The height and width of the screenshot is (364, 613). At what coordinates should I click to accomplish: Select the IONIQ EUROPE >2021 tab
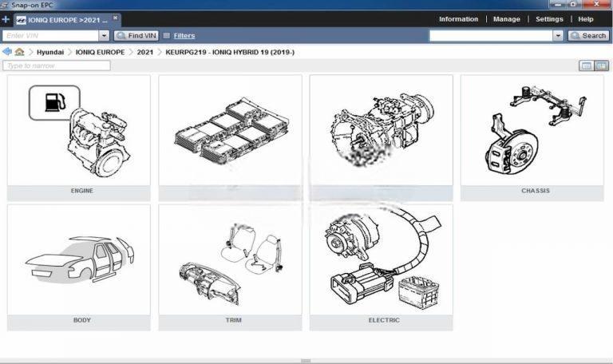click(x=67, y=20)
